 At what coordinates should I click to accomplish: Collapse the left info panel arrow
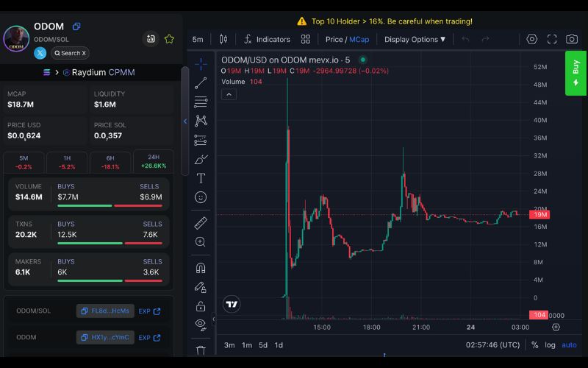point(185,121)
